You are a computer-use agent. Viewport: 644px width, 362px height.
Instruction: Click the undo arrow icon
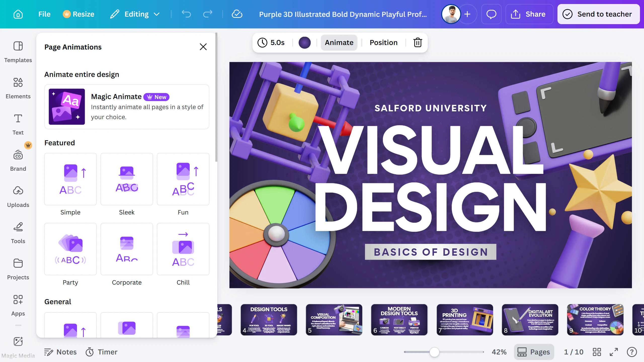point(186,14)
